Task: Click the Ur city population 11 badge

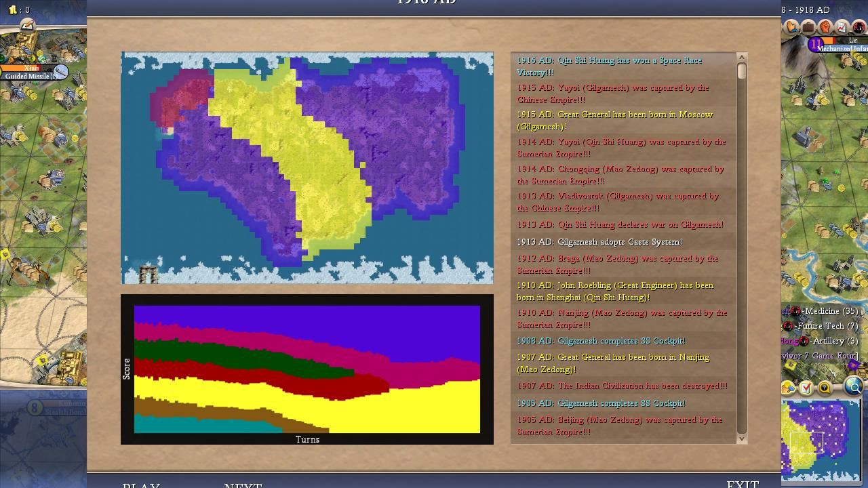Action: pyautogui.click(x=815, y=45)
